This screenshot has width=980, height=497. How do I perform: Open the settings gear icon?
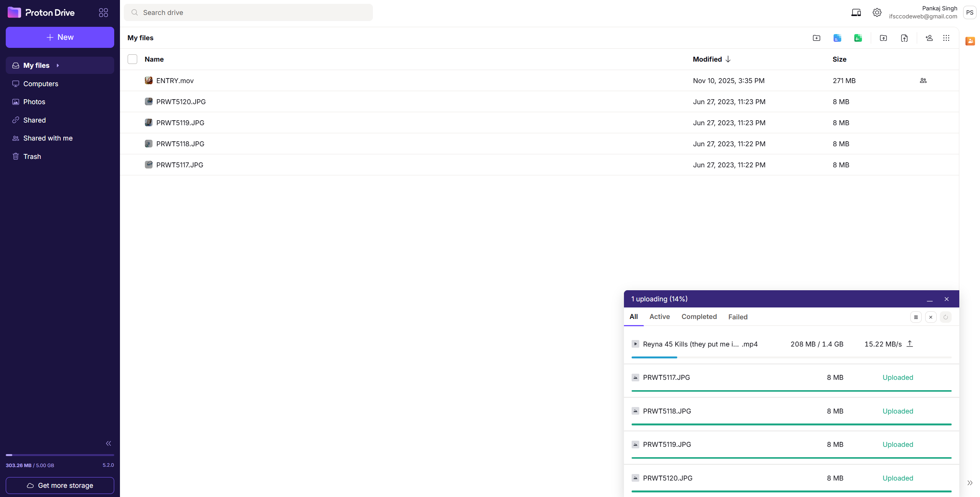click(x=877, y=13)
